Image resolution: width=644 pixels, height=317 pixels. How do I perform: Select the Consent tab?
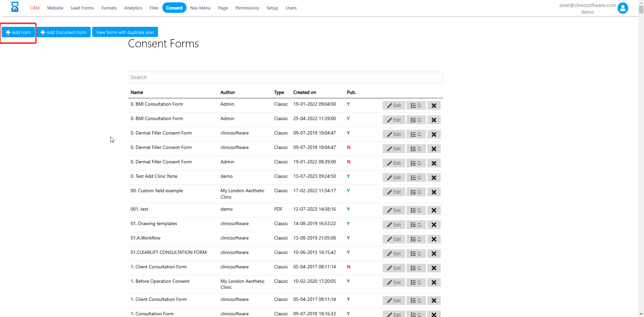174,8
